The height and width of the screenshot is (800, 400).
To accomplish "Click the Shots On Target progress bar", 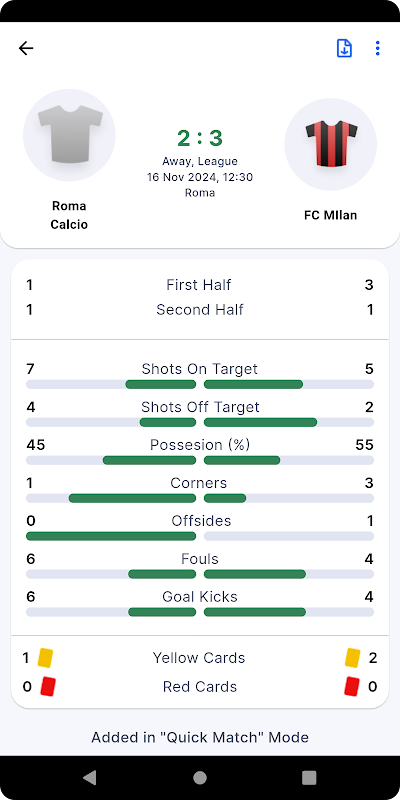I will (200, 384).
